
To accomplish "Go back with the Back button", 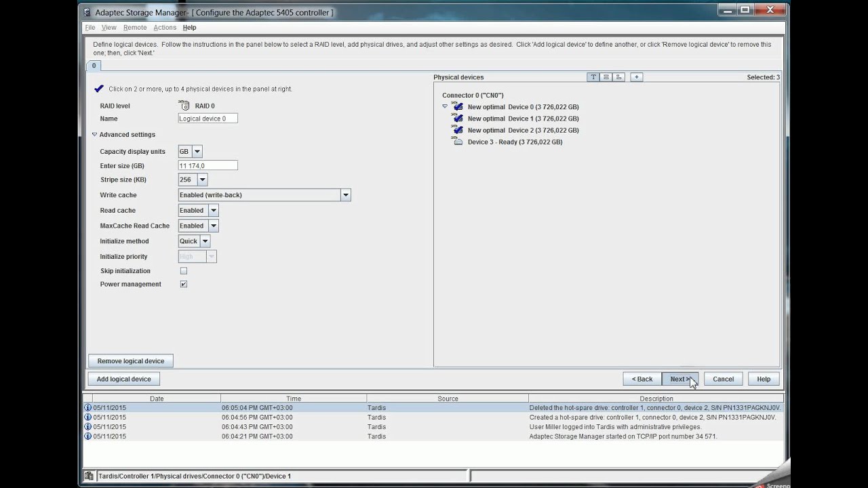I will coord(642,379).
